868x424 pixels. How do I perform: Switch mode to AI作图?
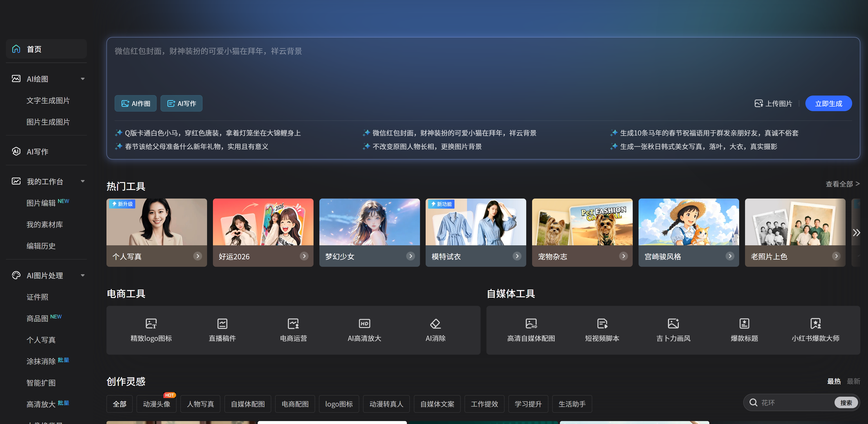tap(135, 103)
